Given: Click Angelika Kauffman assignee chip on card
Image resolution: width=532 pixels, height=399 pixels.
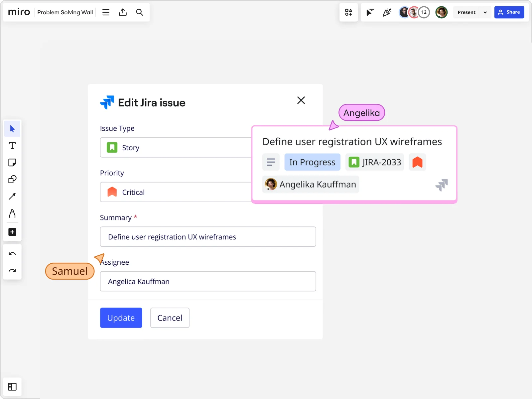Looking at the screenshot, I should pos(311,184).
